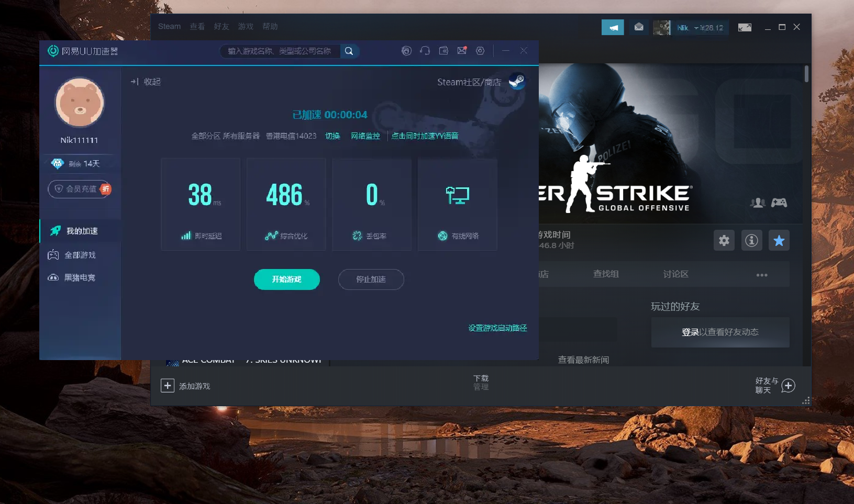Click the 停止加速 stop acceleration button
Viewport: 854px width, 504px height.
click(x=371, y=279)
